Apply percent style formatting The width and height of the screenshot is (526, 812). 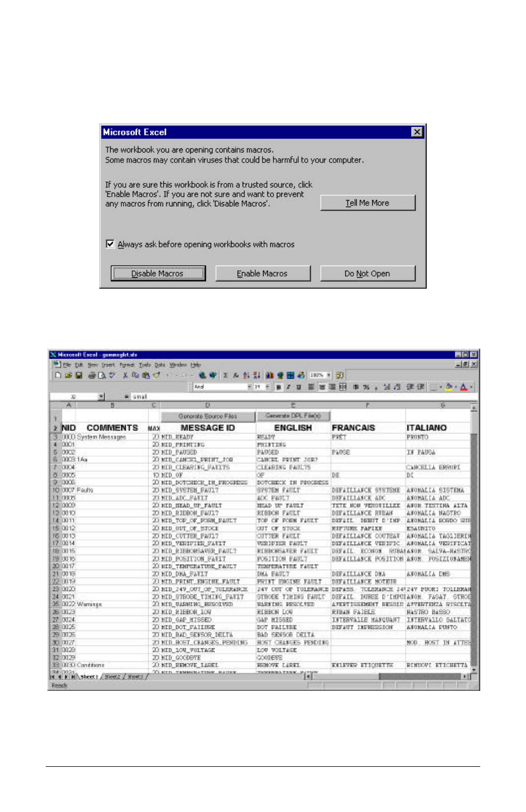[366, 387]
